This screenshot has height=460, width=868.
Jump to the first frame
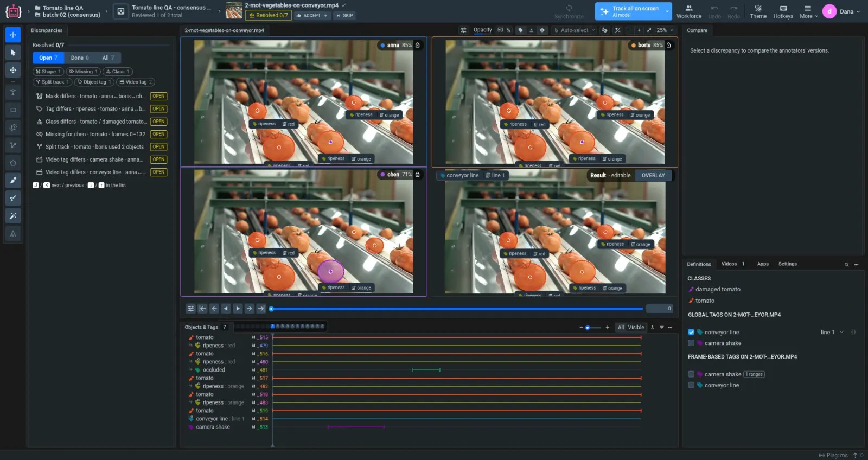pyautogui.click(x=202, y=309)
